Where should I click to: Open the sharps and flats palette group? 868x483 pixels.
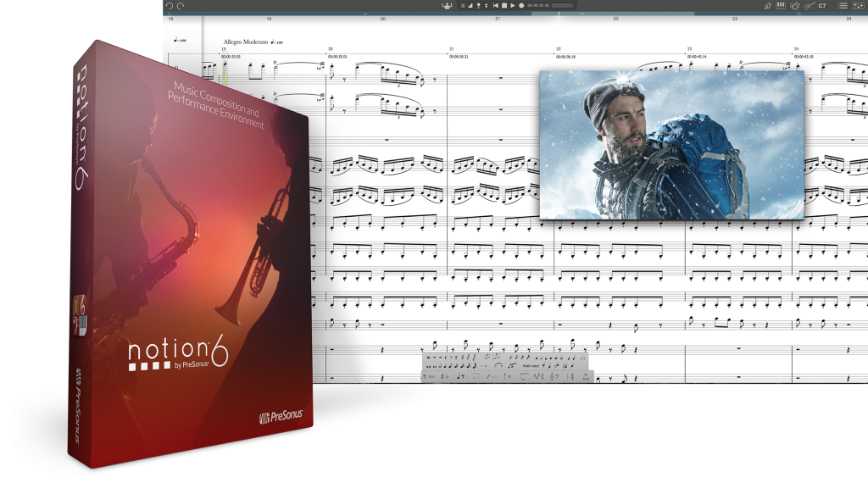click(x=444, y=376)
